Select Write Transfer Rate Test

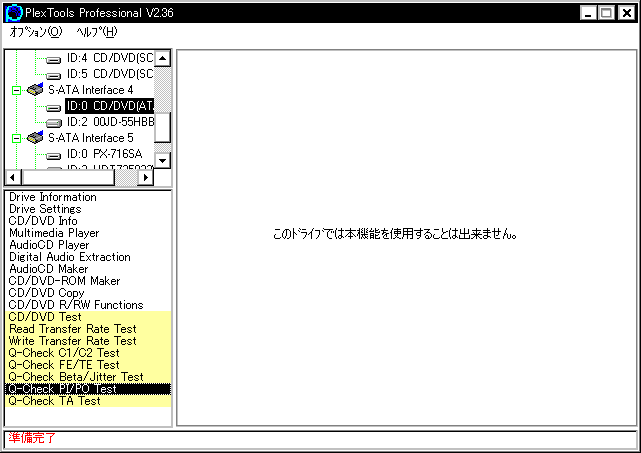point(88,341)
